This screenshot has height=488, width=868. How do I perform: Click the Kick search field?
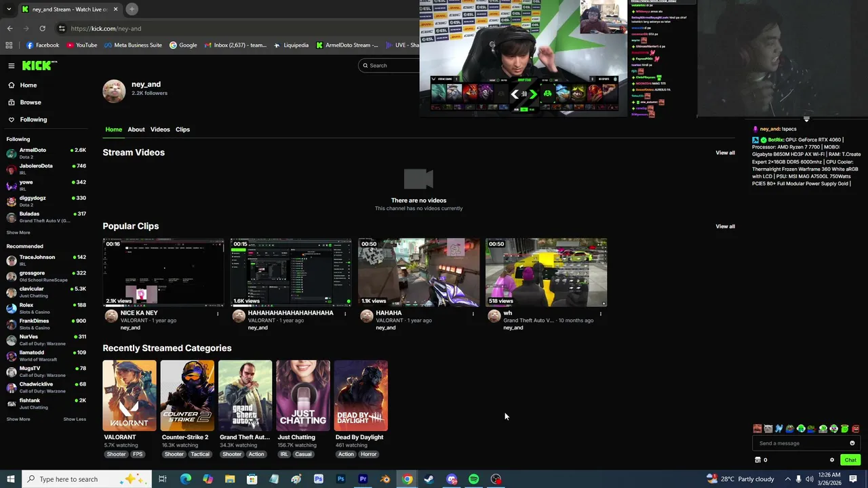click(x=390, y=66)
